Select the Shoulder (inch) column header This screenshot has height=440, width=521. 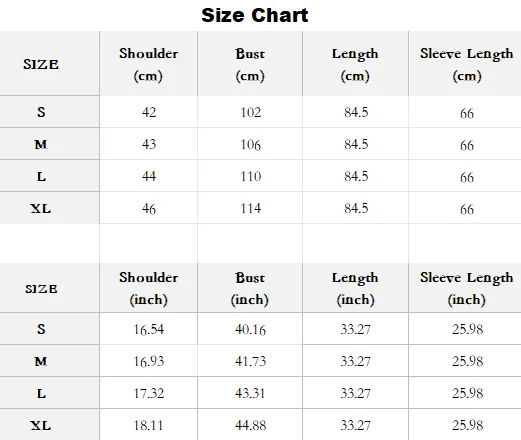pyautogui.click(x=149, y=288)
